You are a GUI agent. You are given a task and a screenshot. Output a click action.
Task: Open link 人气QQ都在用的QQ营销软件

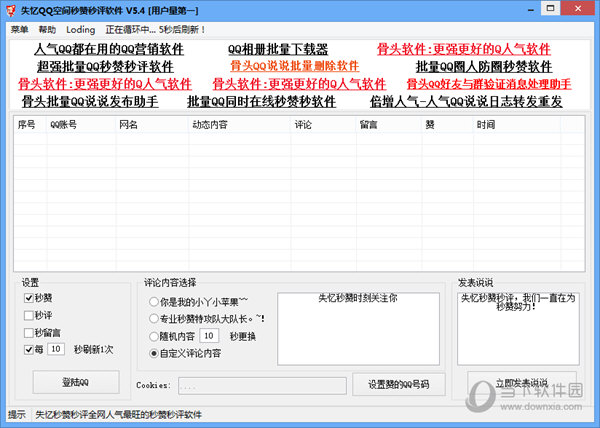click(109, 49)
